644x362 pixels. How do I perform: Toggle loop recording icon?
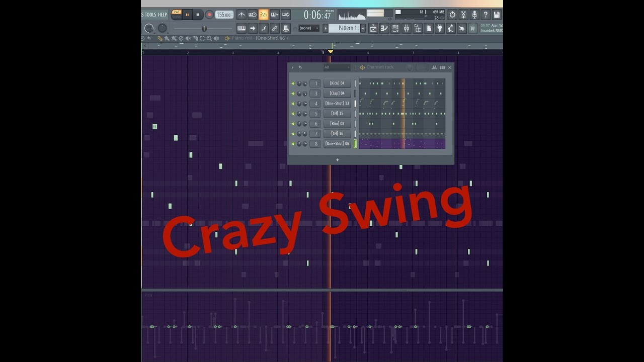[x=286, y=15]
